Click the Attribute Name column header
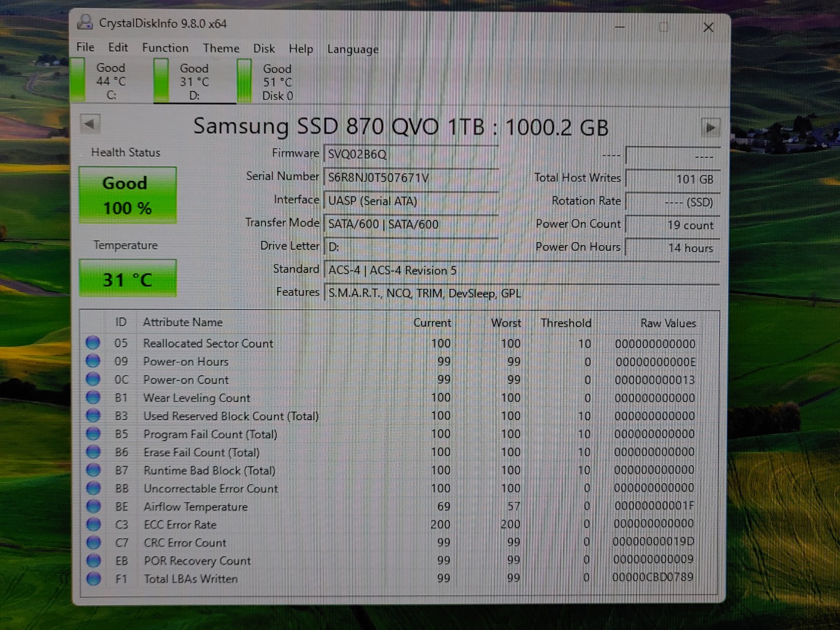 (183, 322)
